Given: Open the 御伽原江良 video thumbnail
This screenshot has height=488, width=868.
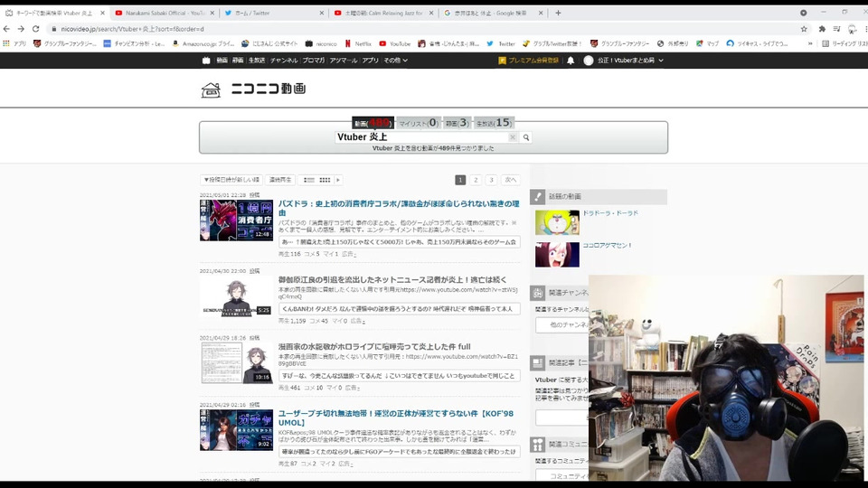Looking at the screenshot, I should coord(236,297).
